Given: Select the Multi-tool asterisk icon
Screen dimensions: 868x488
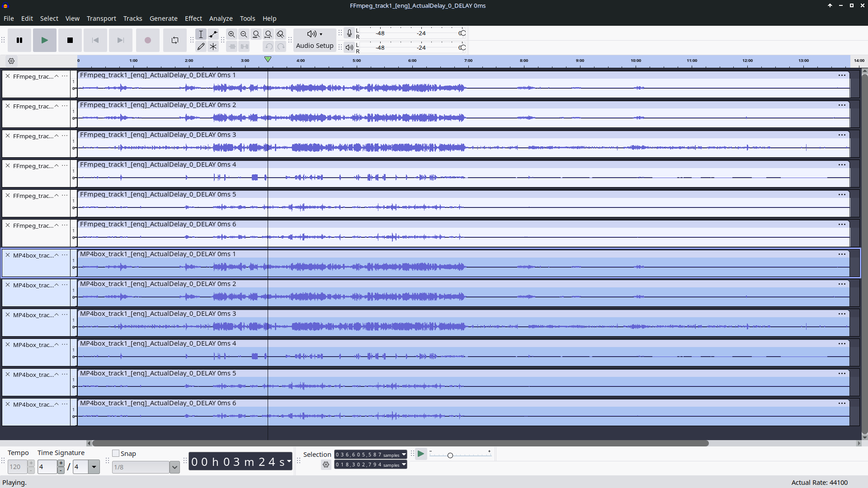Looking at the screenshot, I should tap(213, 47).
